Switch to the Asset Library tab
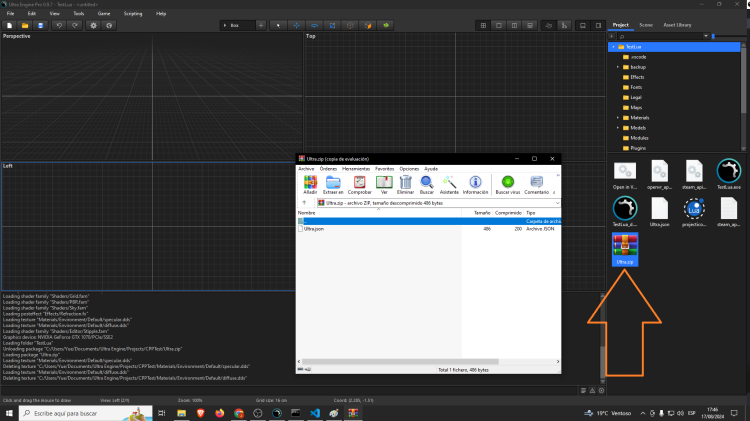 (677, 24)
